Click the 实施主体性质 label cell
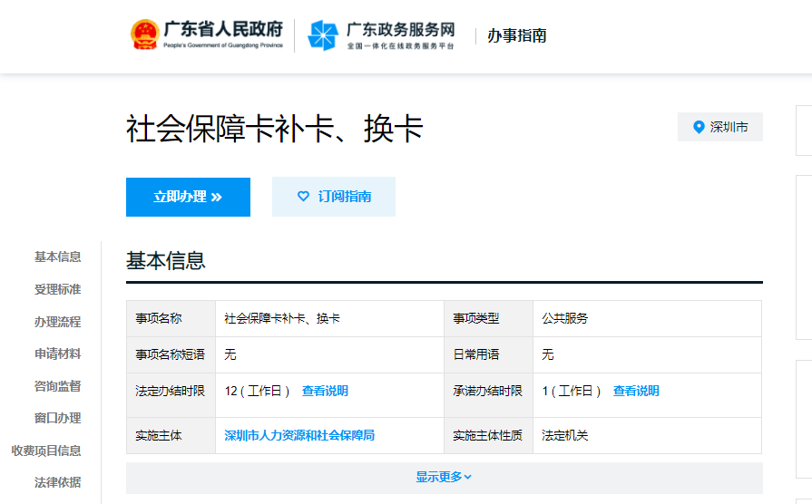 [x=488, y=436]
